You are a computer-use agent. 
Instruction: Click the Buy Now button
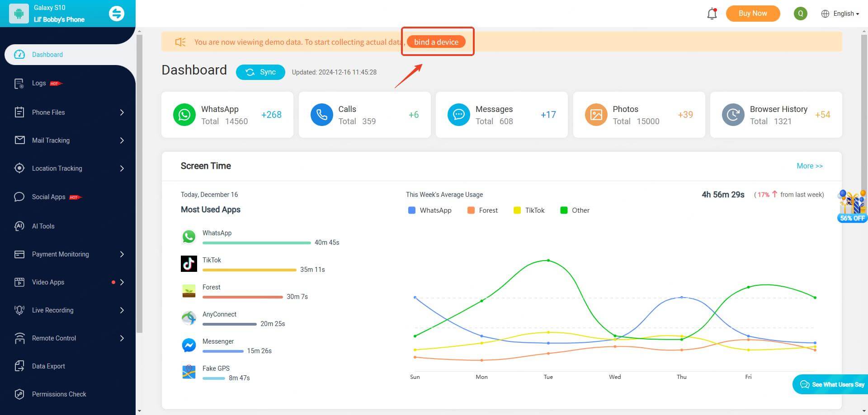753,14
